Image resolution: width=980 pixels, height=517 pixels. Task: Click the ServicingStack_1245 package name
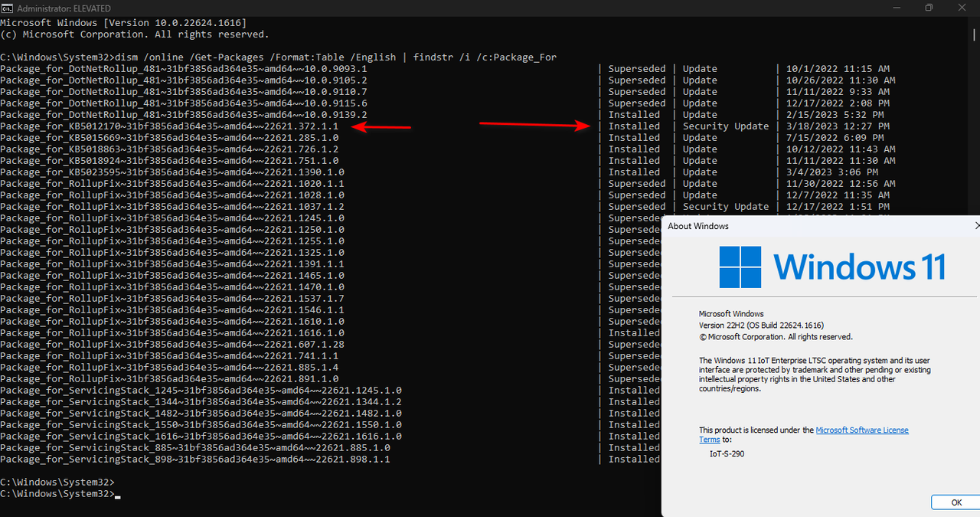201,391
